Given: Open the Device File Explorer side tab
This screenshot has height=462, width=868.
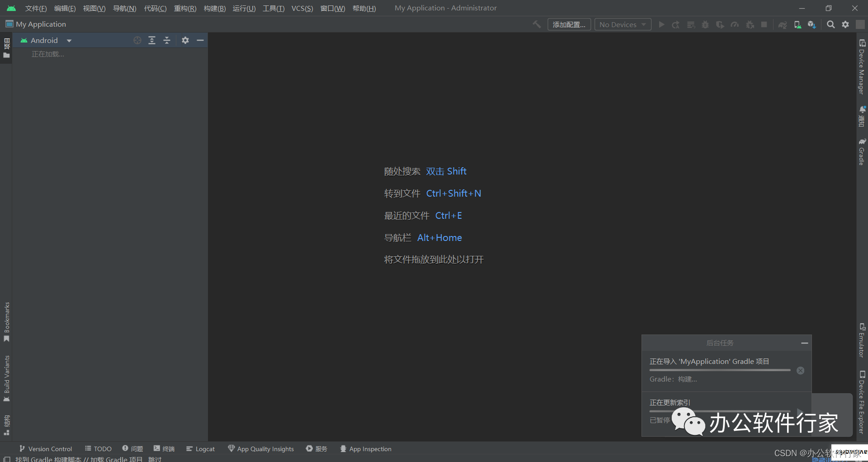Looking at the screenshot, I should [862, 402].
